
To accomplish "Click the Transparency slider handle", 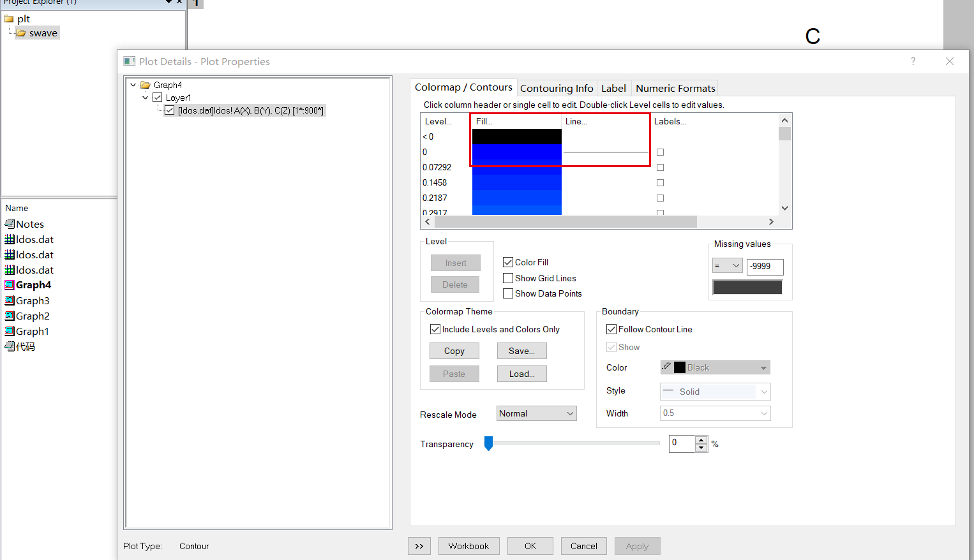I will (x=488, y=443).
